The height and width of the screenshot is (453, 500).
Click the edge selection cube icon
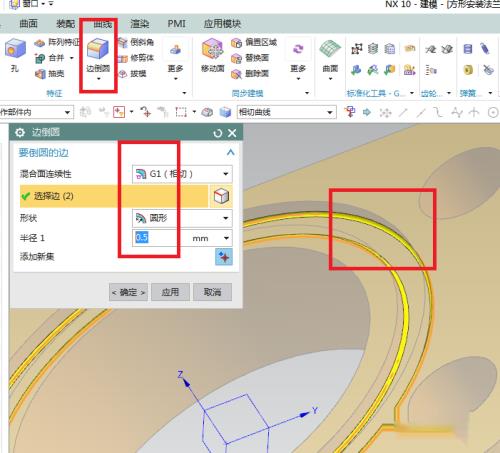[x=221, y=196]
